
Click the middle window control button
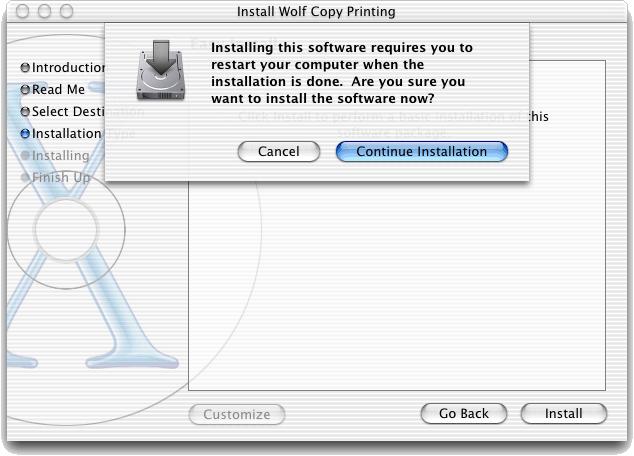pyautogui.click(x=44, y=12)
